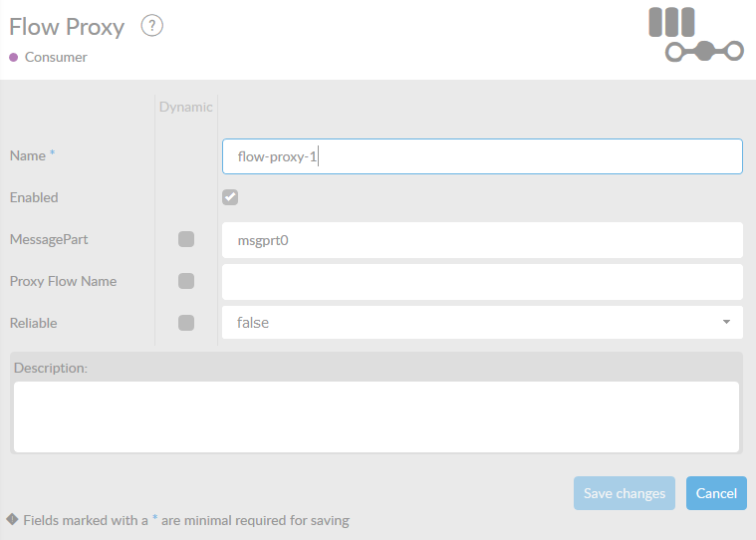The height and width of the screenshot is (540, 756).
Task: Click the Consumer label text
Action: [x=56, y=58]
